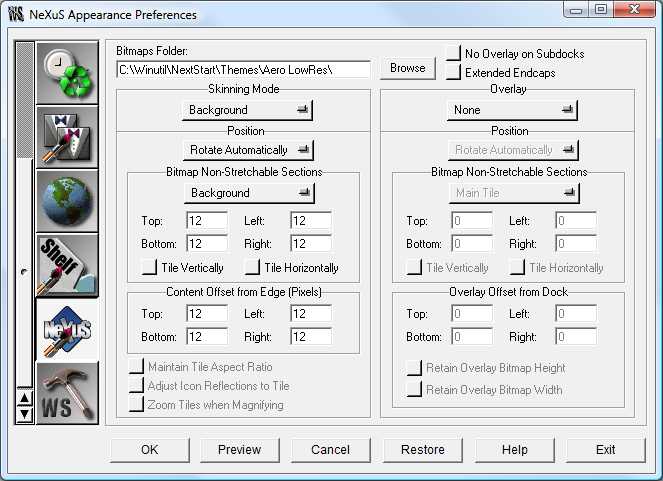Click the Bitmaps Folder path field
This screenshot has height=481, width=663.
[244, 69]
